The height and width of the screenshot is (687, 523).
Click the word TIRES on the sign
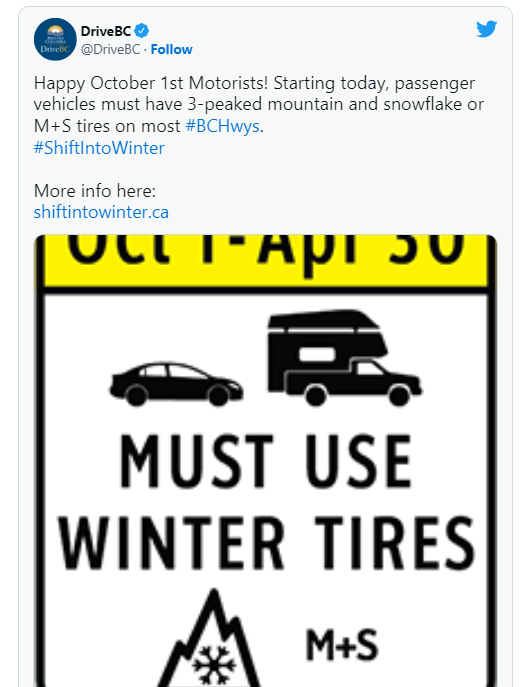(x=395, y=543)
